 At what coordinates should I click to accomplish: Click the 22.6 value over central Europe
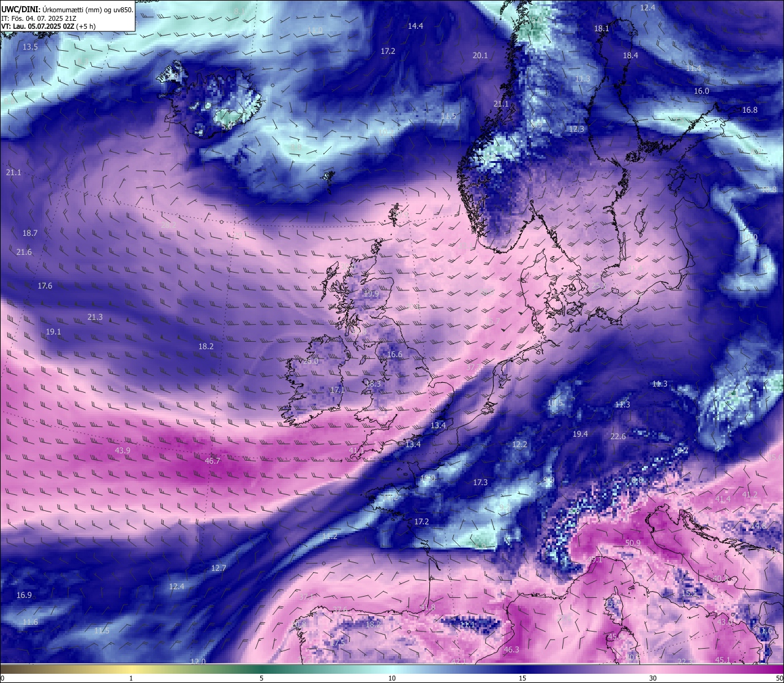coord(618,437)
